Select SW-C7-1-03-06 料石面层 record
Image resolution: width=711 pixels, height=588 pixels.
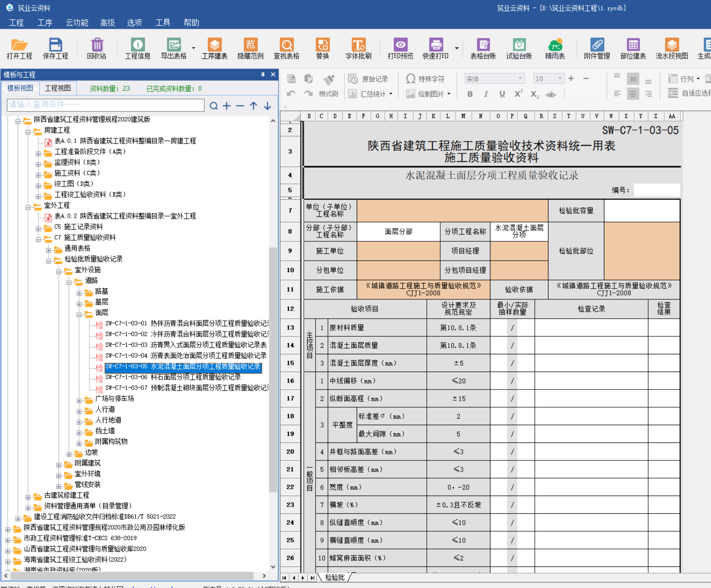[173, 377]
